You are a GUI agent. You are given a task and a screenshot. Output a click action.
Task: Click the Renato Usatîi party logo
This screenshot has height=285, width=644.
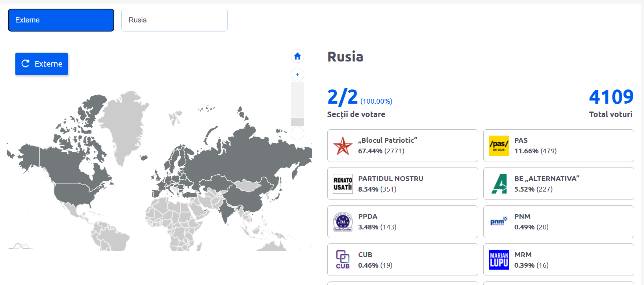click(343, 184)
